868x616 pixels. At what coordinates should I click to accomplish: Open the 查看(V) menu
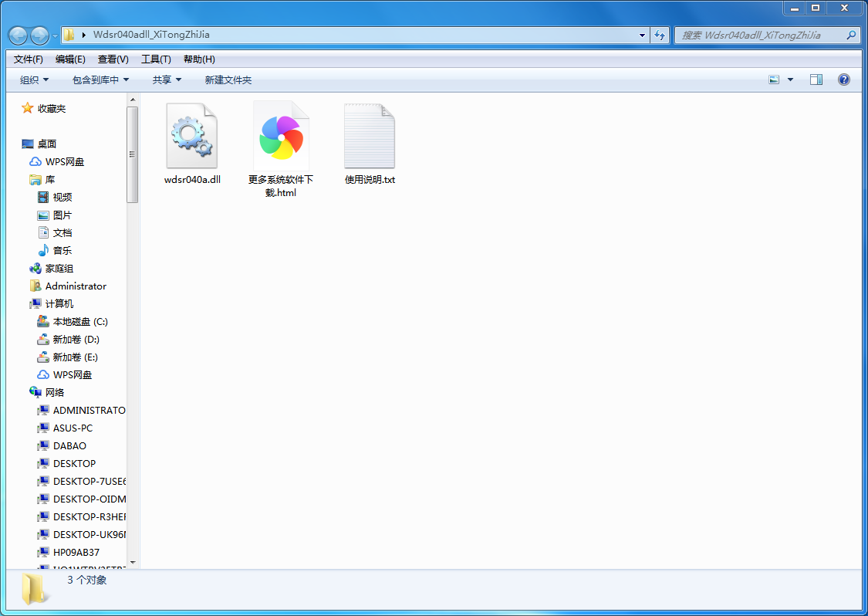113,59
